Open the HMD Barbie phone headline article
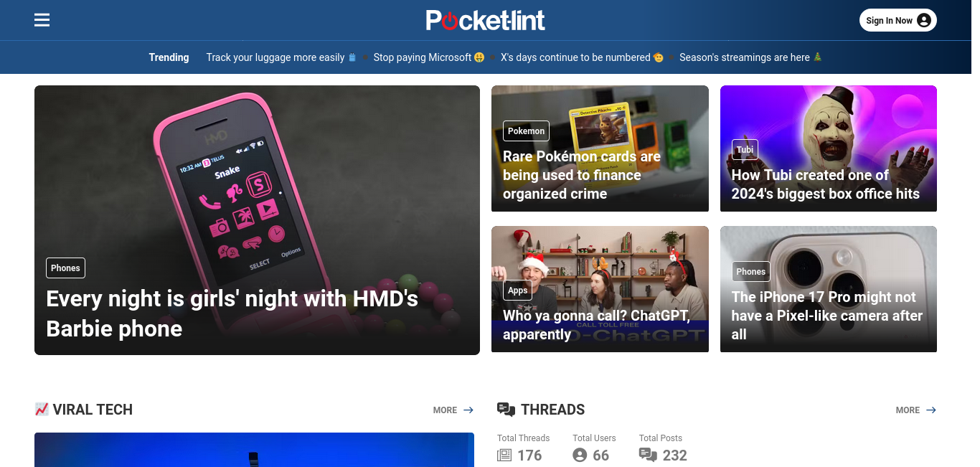 pos(232,313)
